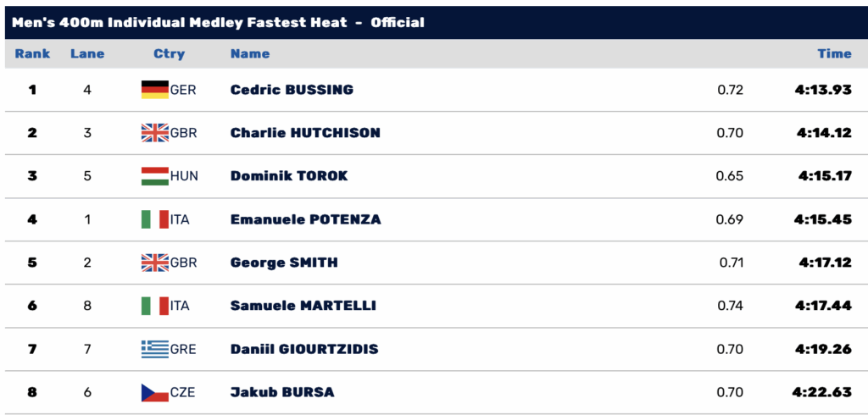Viewport: 868px width, 415px height.
Task: Click Jakub BURSA's name
Action: (x=282, y=392)
